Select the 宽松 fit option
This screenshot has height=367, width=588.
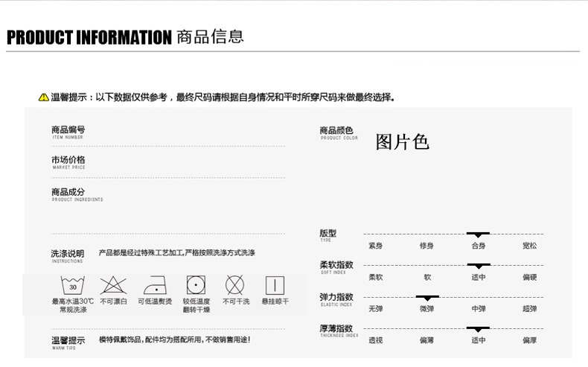point(530,246)
